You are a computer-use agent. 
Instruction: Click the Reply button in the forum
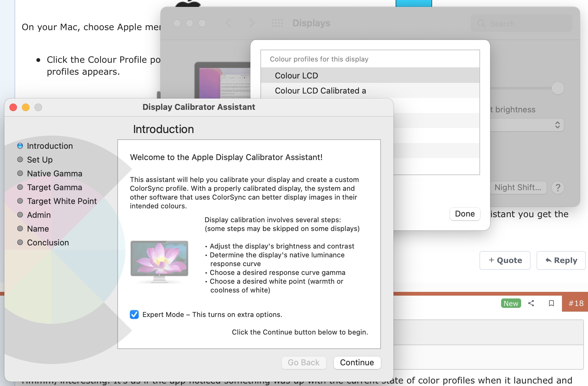561,260
